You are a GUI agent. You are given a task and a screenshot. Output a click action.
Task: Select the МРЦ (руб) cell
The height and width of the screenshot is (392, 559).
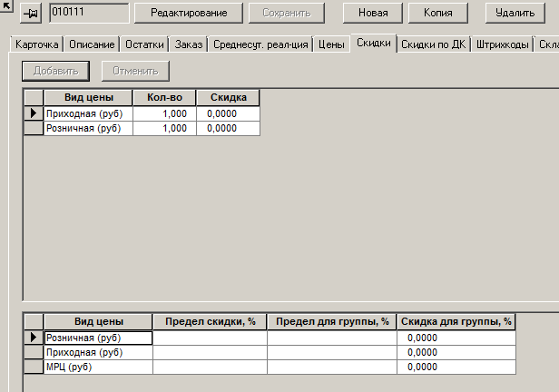(98, 367)
